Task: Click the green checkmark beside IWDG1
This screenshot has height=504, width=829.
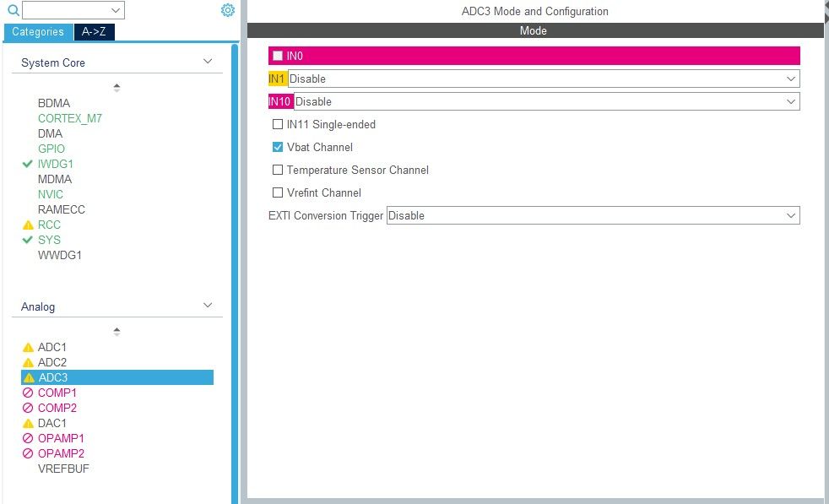Action: tap(28, 164)
